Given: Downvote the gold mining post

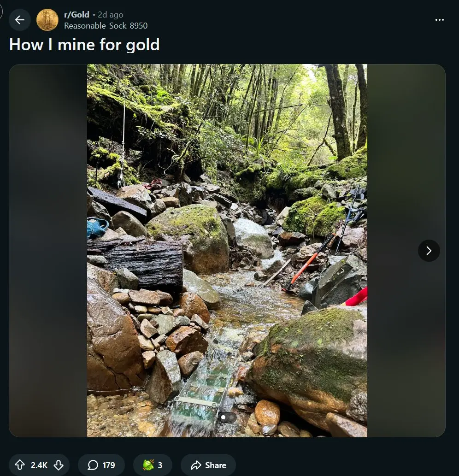Looking at the screenshot, I should (59, 465).
